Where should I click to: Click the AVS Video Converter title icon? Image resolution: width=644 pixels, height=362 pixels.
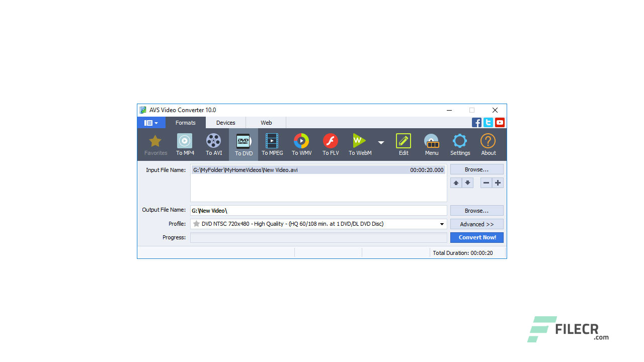pyautogui.click(x=143, y=110)
